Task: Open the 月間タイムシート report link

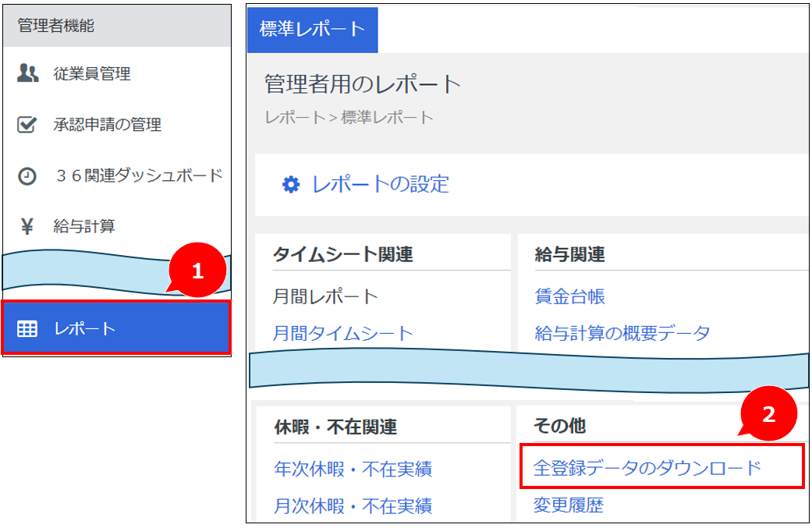Action: click(x=342, y=334)
